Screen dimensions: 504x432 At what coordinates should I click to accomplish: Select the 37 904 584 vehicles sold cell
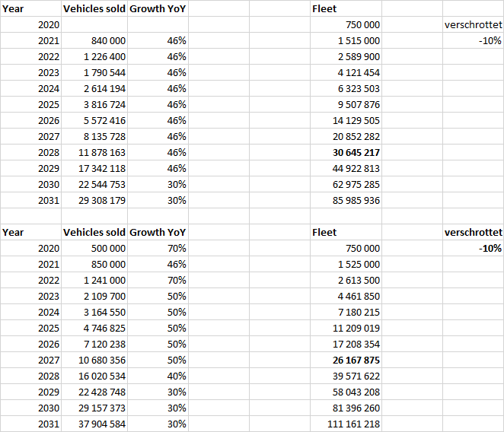click(96, 424)
